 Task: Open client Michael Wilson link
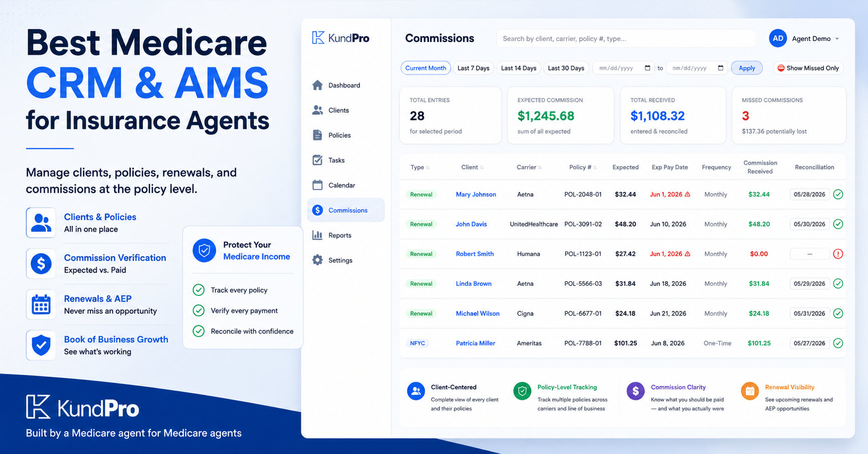pos(478,313)
